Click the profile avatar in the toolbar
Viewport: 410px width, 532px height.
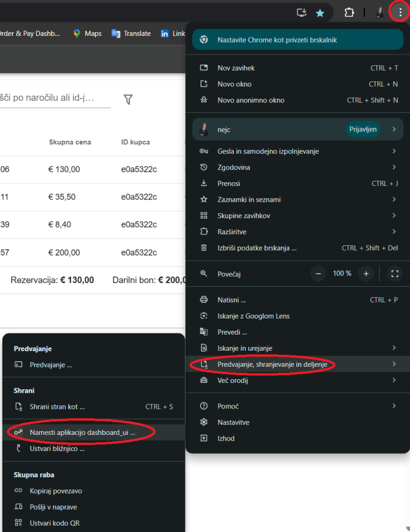pos(380,12)
